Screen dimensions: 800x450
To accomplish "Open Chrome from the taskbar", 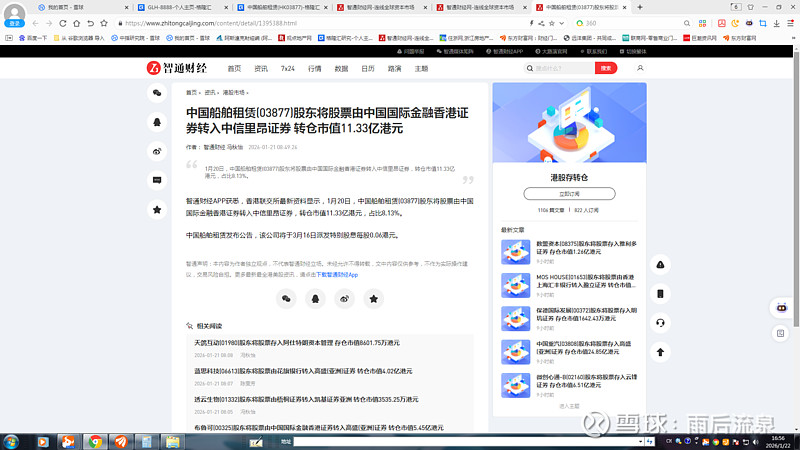I will (x=95, y=441).
